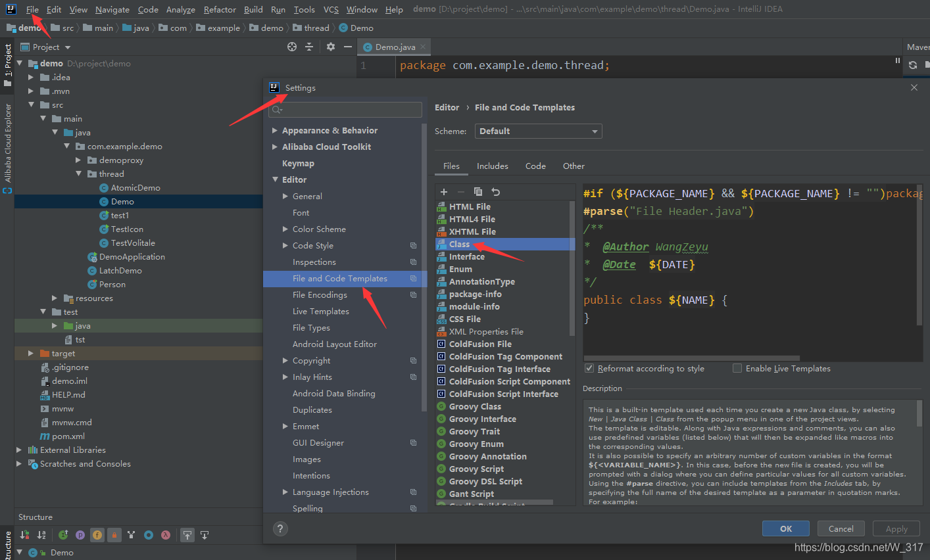The width and height of the screenshot is (930, 560).
Task: Check Enable Live Templates
Action: tap(737, 369)
